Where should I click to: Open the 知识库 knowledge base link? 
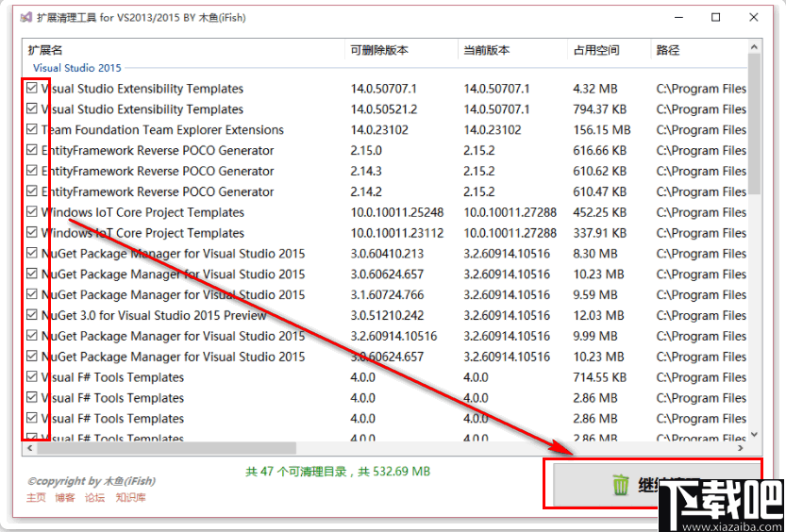[130, 497]
